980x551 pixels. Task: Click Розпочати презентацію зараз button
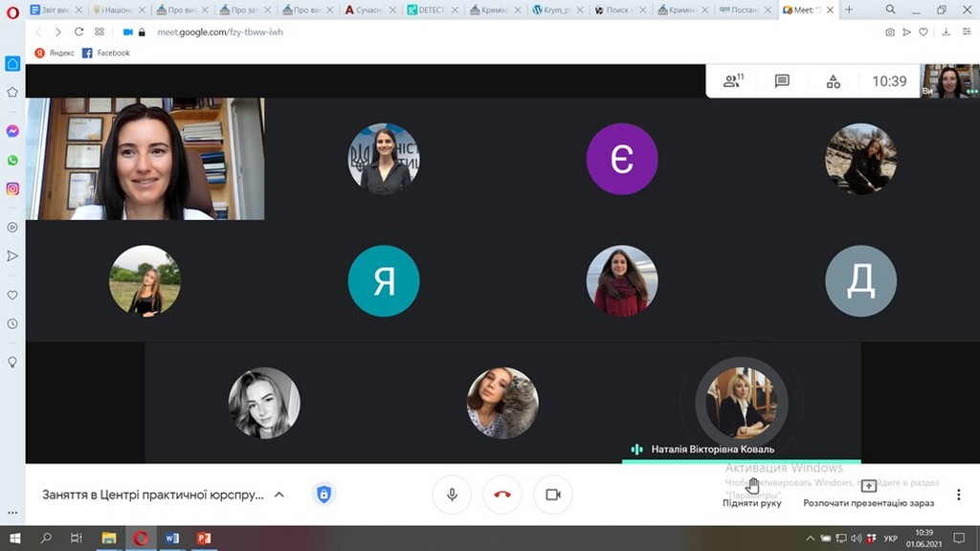[868, 493]
